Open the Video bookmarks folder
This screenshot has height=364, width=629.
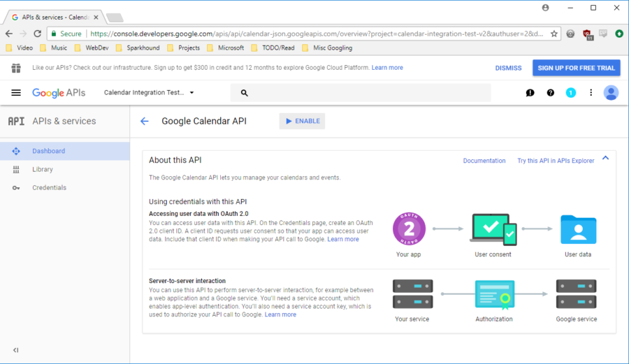tap(20, 48)
